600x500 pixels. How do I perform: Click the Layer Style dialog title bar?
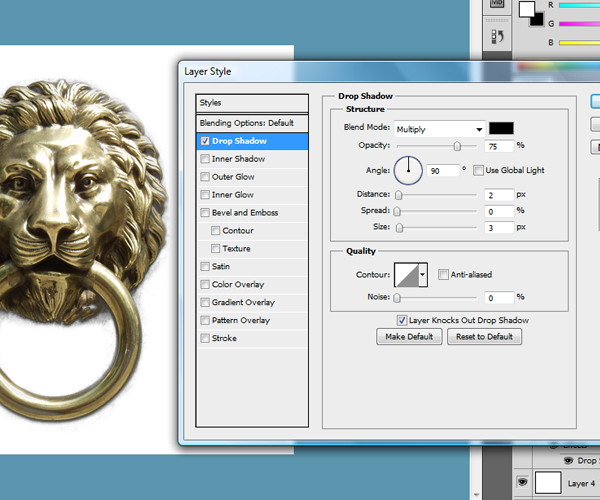pos(389,72)
